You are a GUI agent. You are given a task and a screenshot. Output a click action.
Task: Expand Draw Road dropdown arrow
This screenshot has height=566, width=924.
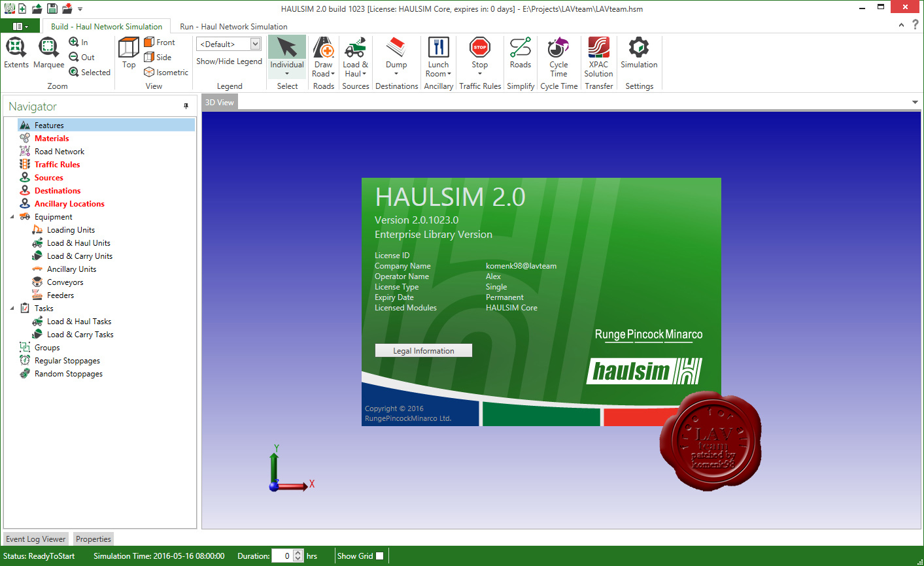tap(333, 74)
